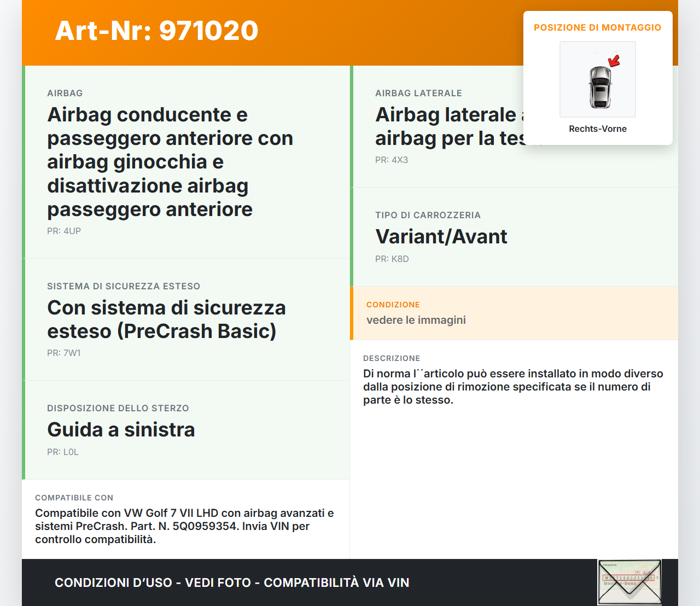700x606 pixels.
Task: Click the 'CONDIZIONE' label
Action: [x=393, y=305]
